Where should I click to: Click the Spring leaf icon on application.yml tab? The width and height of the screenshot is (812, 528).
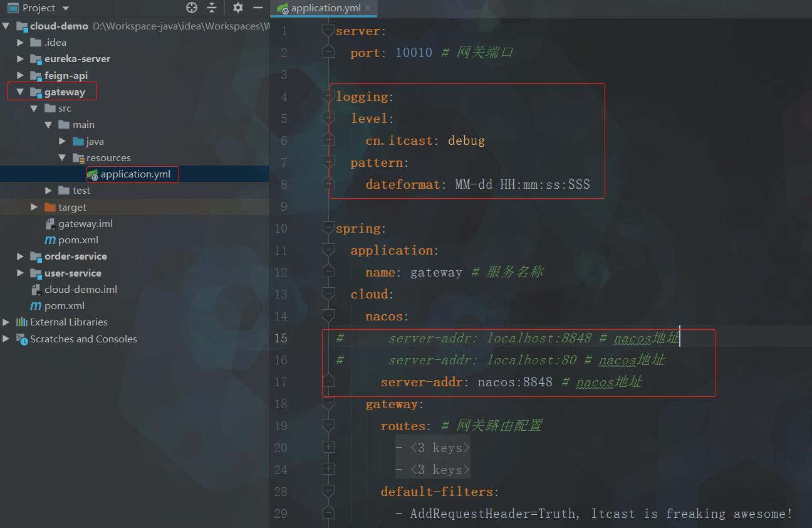283,8
